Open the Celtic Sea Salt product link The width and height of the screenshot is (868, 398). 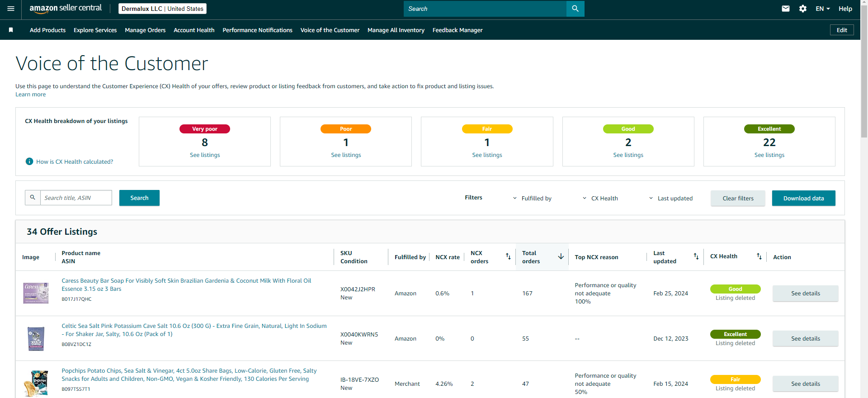tap(194, 330)
